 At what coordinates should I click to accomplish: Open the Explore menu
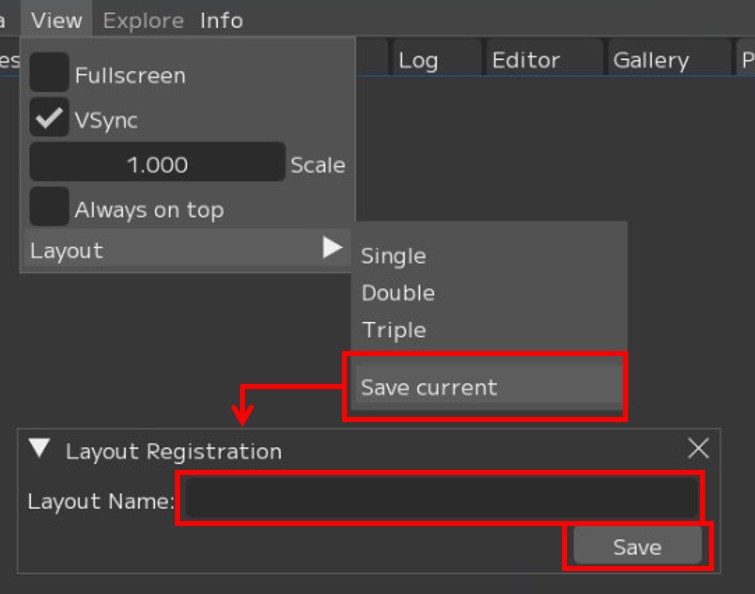tap(143, 20)
